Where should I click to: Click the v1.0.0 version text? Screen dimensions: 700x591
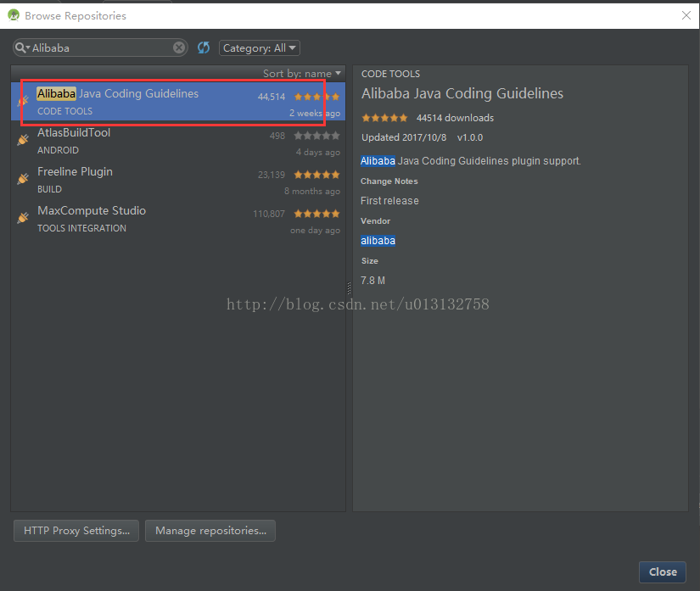click(470, 137)
